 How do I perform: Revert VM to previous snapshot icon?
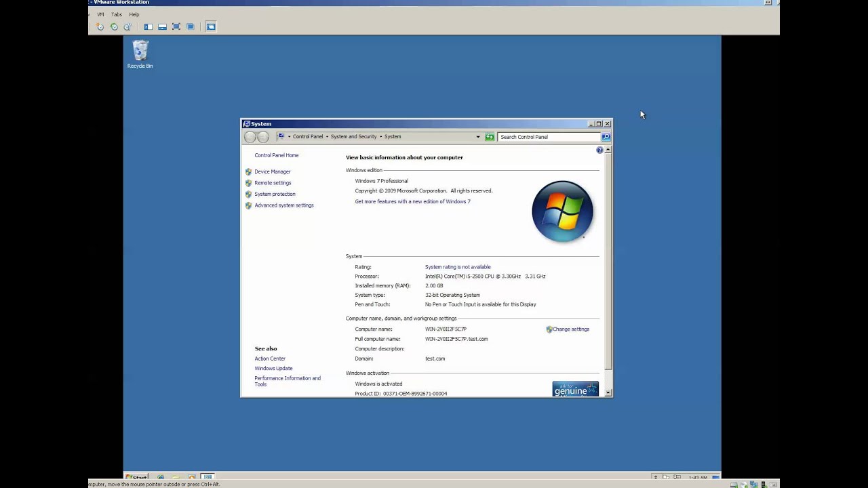point(114,26)
